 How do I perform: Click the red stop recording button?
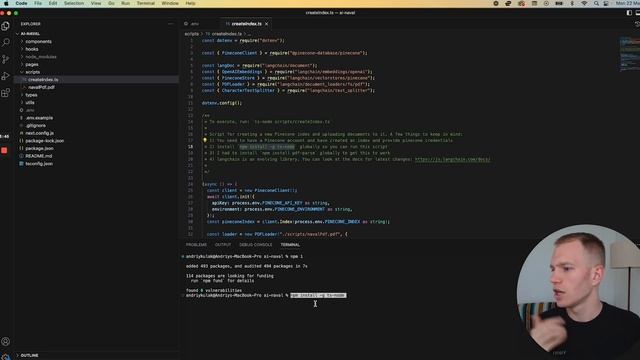click(4, 150)
